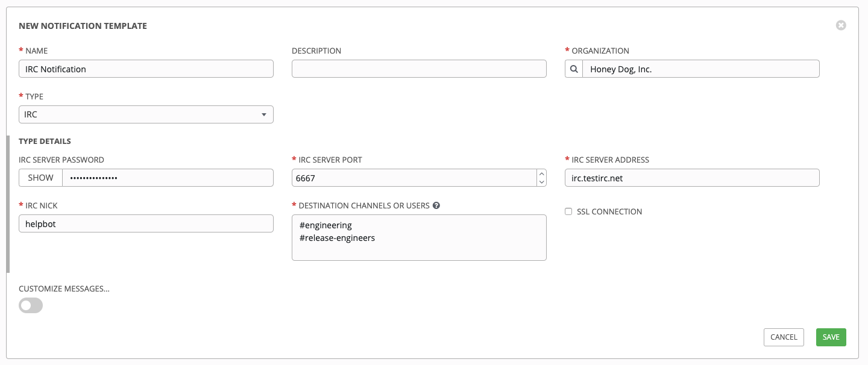Click the IRC SERVER PASSWORD label
The width and height of the screenshot is (868, 365).
(x=61, y=160)
